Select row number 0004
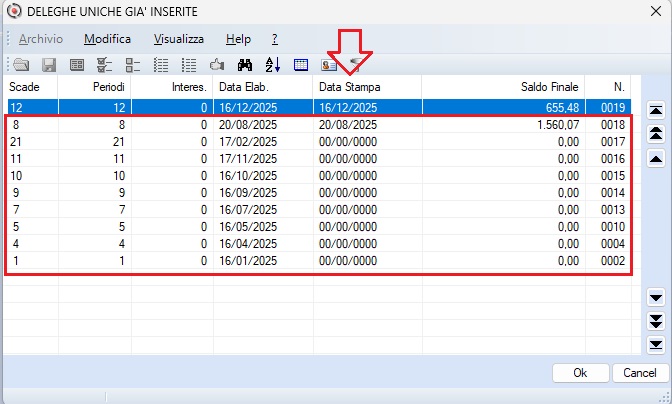The image size is (672, 404). click(613, 244)
